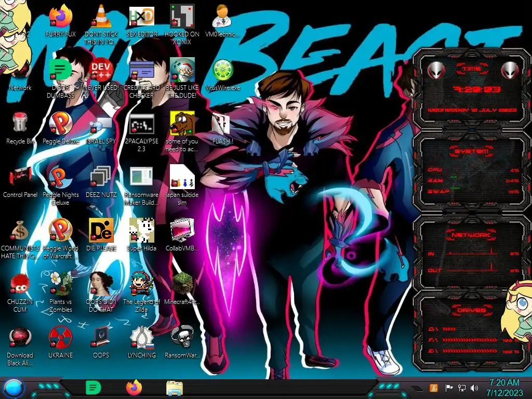The width and height of the screenshot is (532, 399).
Task: Open the FURRY FUX Firefox shortcut
Action: point(61,16)
